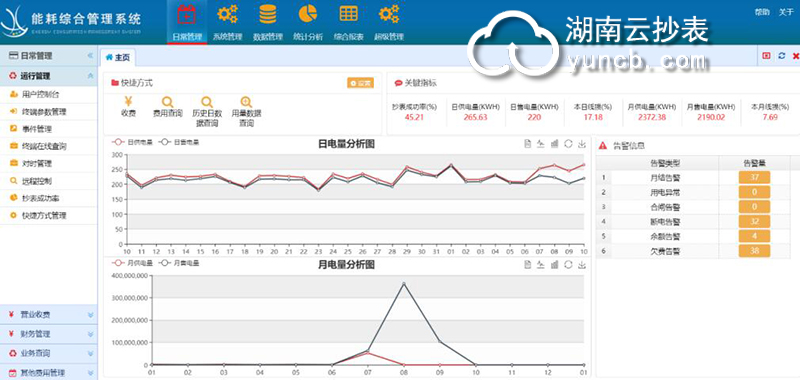The height and width of the screenshot is (380, 800).
Task: Collapse the 日常管理 sidebar with double-arrow
Action: (90, 56)
